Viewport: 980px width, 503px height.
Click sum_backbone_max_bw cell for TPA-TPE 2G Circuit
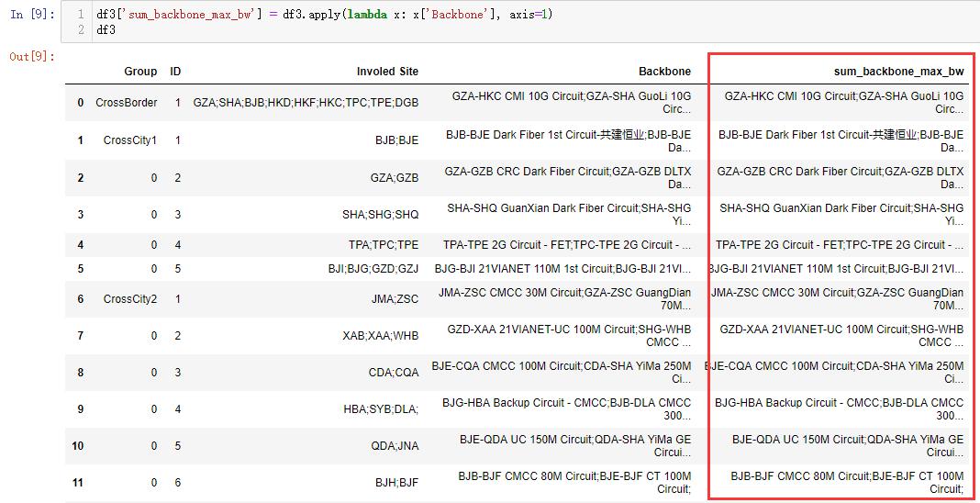[840, 245]
